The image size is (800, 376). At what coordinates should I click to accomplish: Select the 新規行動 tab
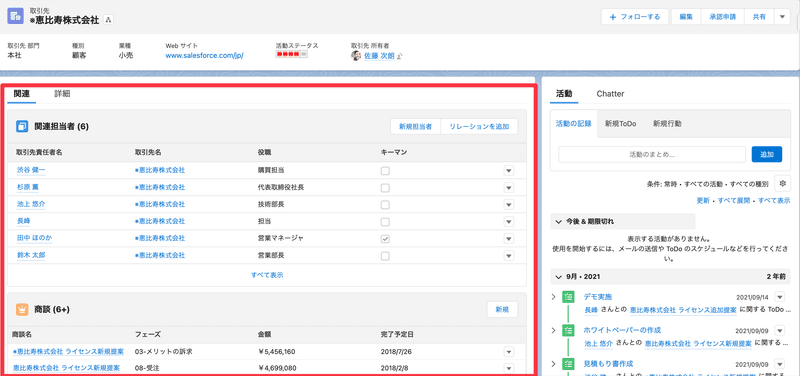(667, 123)
